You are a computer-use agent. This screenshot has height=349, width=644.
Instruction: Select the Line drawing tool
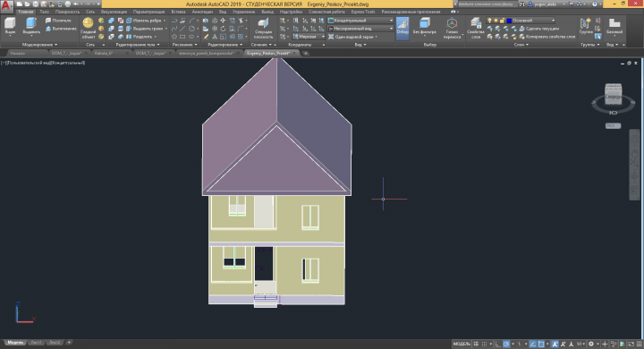182,29
